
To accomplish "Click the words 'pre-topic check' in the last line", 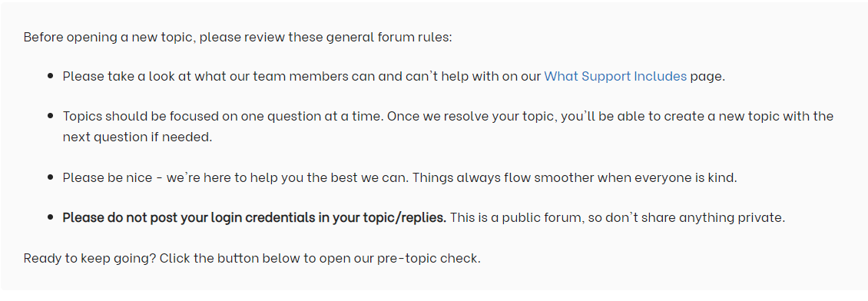I will click(x=429, y=259).
